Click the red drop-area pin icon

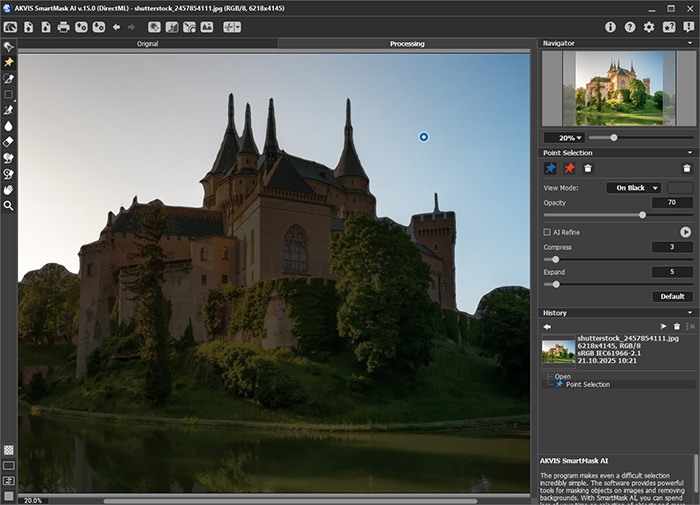tap(569, 168)
